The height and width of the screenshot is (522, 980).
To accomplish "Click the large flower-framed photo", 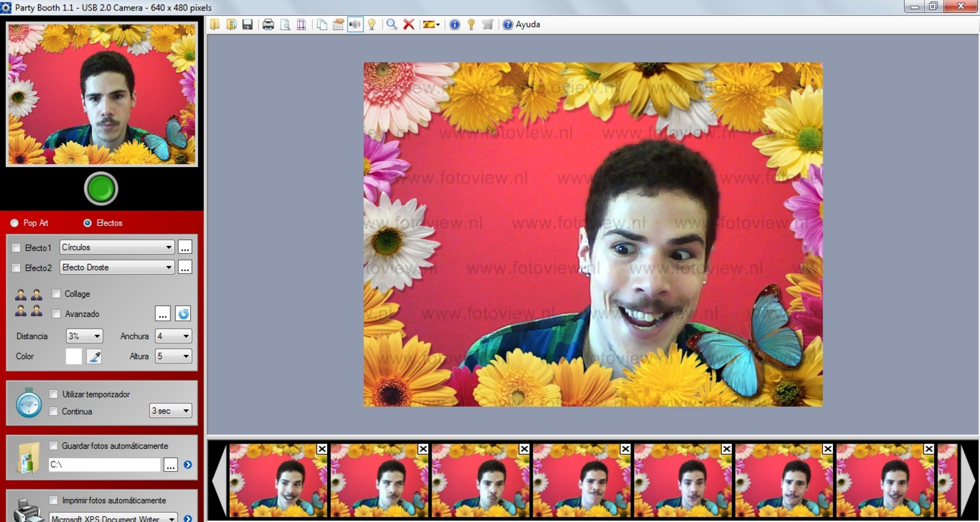I will click(593, 234).
